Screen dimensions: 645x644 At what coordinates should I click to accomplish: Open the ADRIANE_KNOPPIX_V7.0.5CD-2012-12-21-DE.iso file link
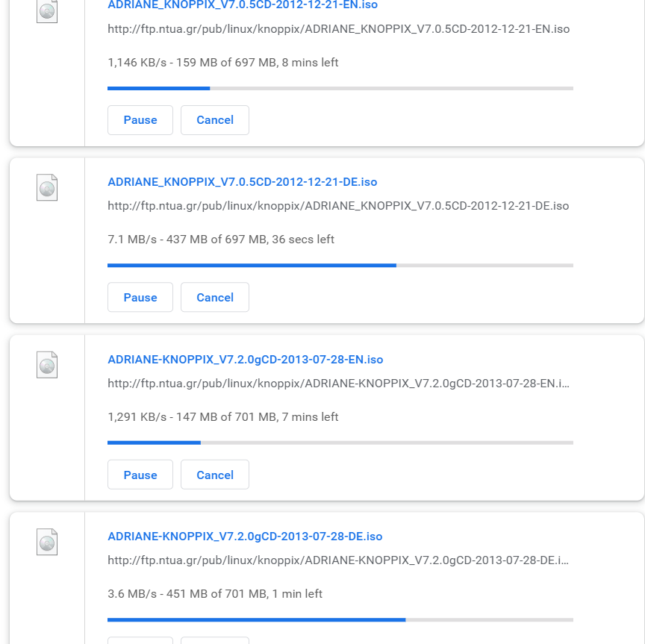click(x=243, y=182)
